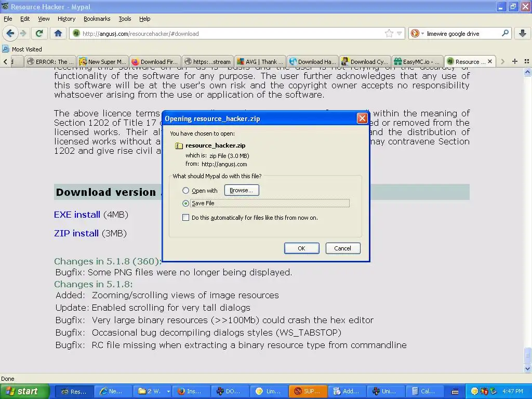Open the View menu
Viewport: 532px width, 399px height.
pyautogui.click(x=44, y=19)
